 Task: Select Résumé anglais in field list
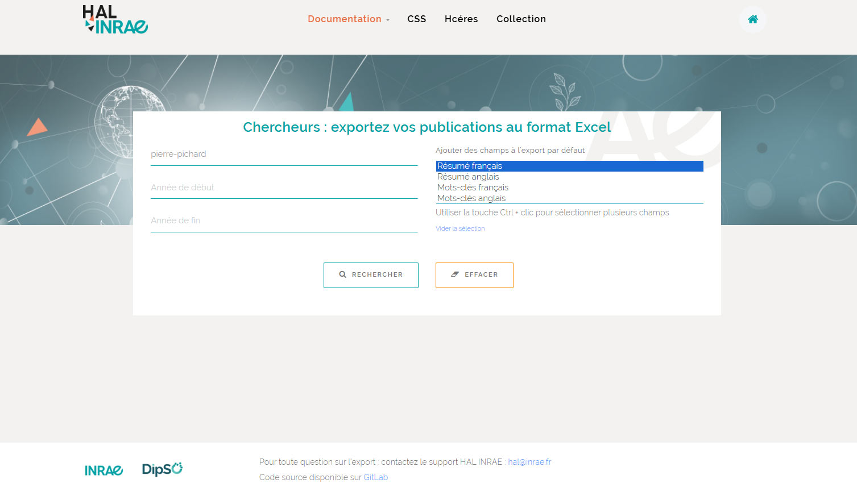click(x=569, y=177)
